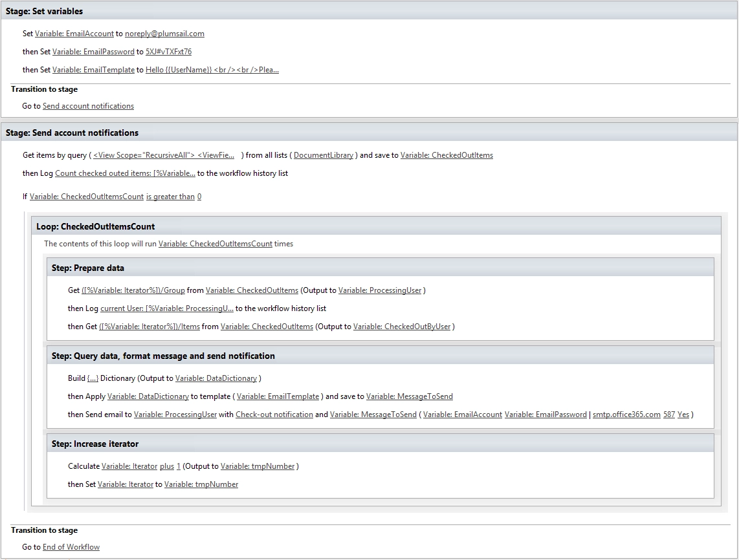Edit the current User log message link
Image resolution: width=739 pixels, height=560 pixels.
click(167, 308)
